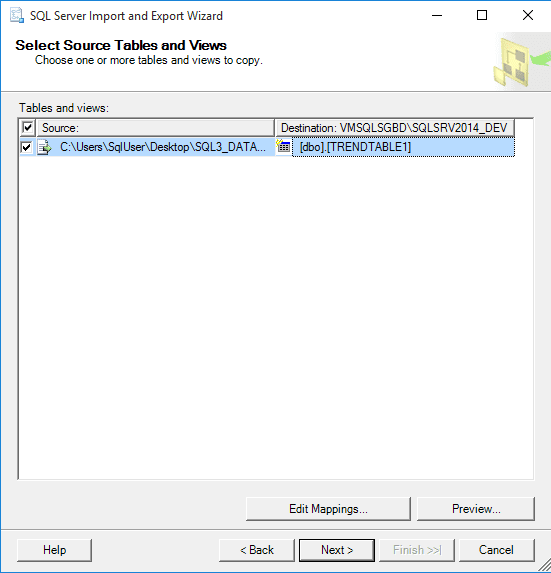Maximize the wizard window

482,15
